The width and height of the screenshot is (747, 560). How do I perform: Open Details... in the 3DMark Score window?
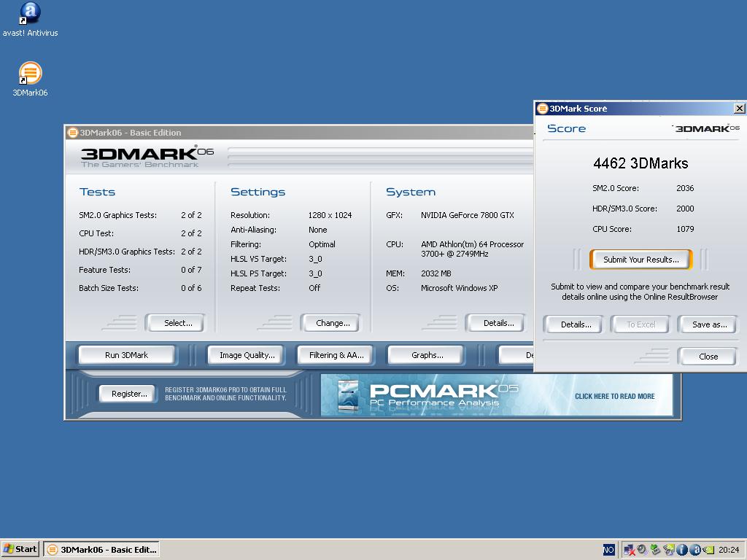point(573,324)
